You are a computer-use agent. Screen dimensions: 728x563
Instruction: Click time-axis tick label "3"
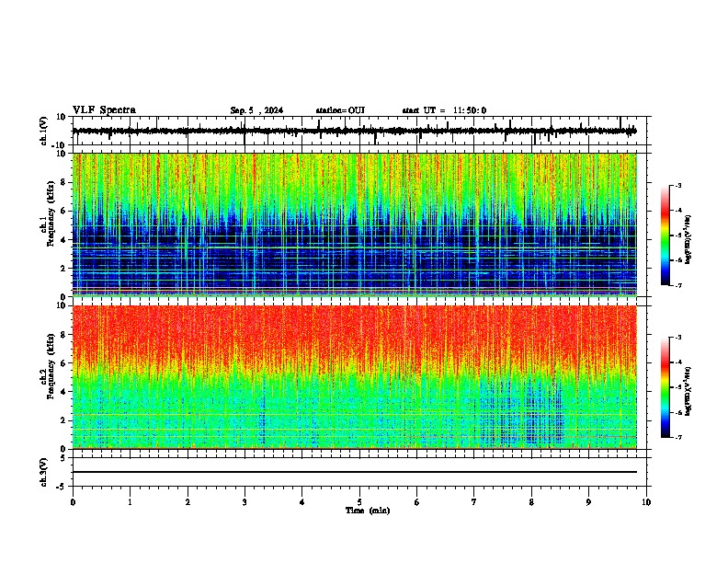point(245,502)
